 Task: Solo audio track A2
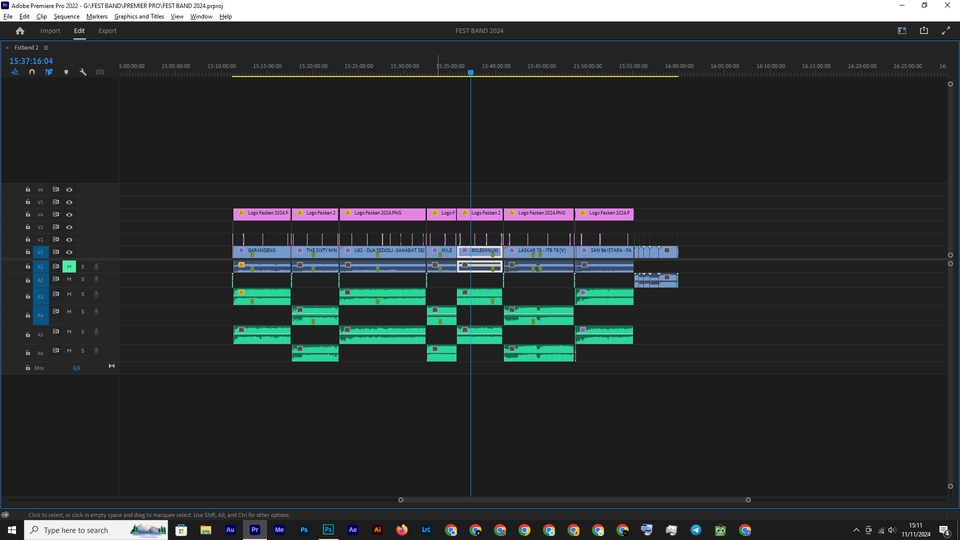[82, 280]
